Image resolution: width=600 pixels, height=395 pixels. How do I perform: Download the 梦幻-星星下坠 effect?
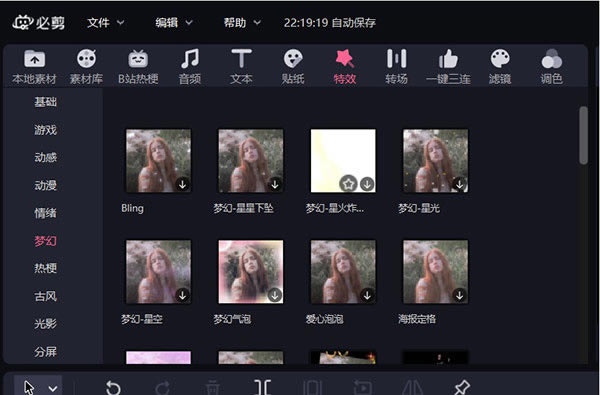[x=275, y=184]
